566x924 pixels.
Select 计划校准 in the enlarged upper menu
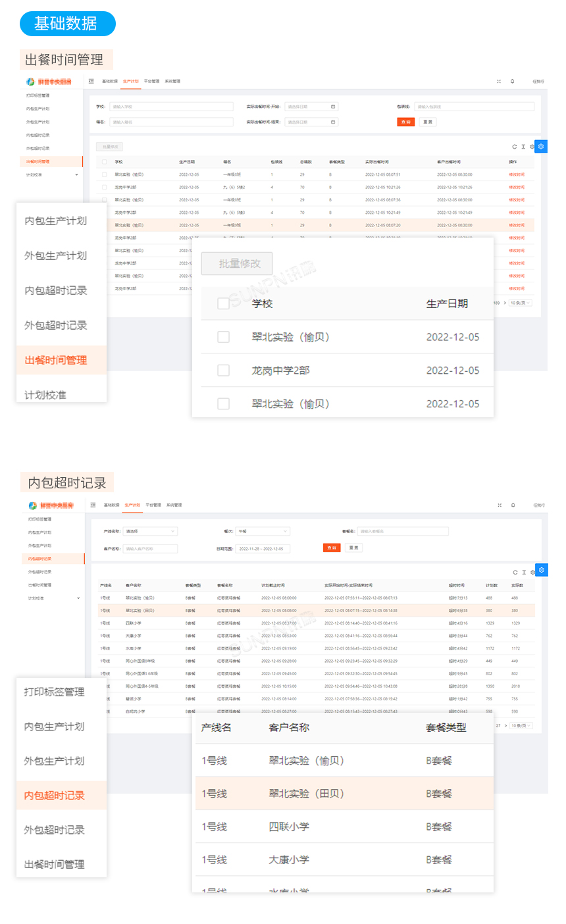pyautogui.click(x=45, y=395)
